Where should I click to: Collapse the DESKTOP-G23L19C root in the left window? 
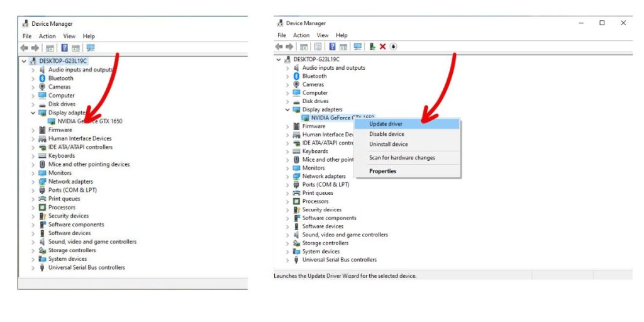[25, 61]
